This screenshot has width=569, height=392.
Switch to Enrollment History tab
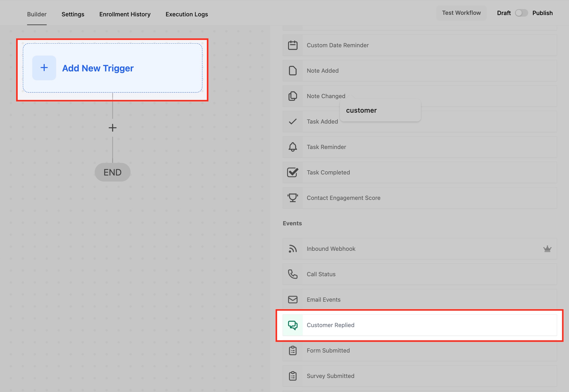click(125, 14)
